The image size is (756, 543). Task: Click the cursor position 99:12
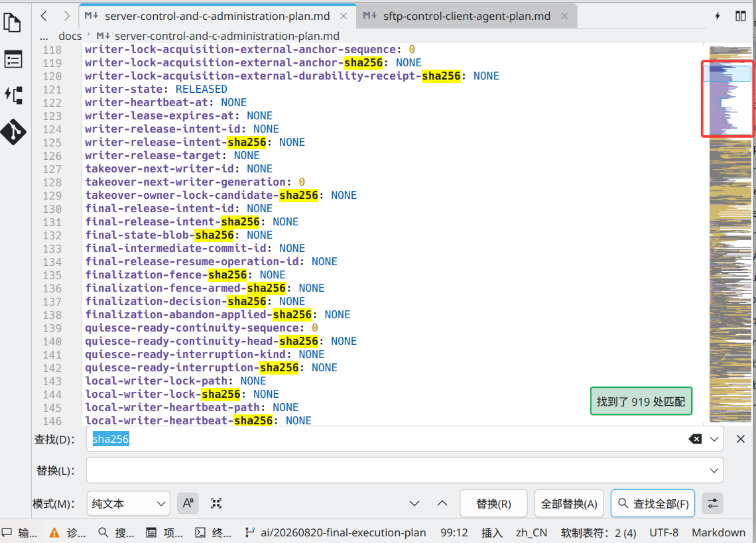tap(454, 532)
